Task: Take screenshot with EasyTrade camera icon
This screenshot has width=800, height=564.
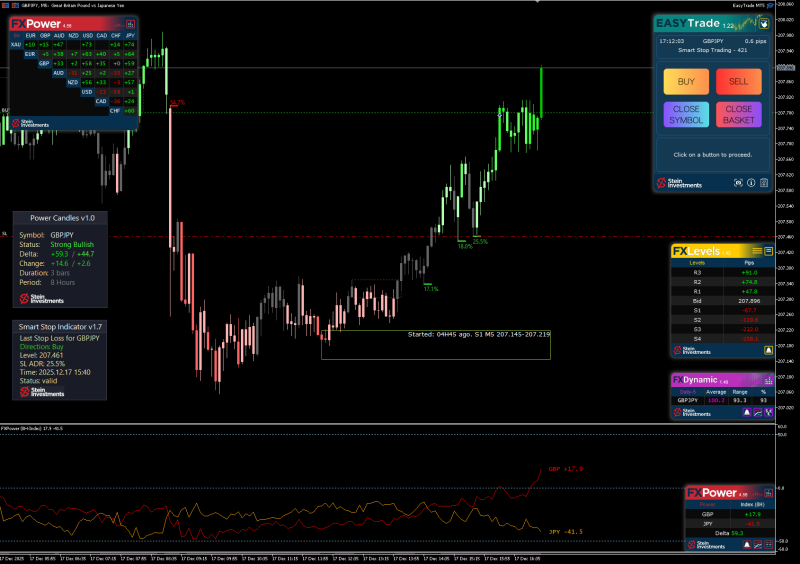Action: coord(738,183)
